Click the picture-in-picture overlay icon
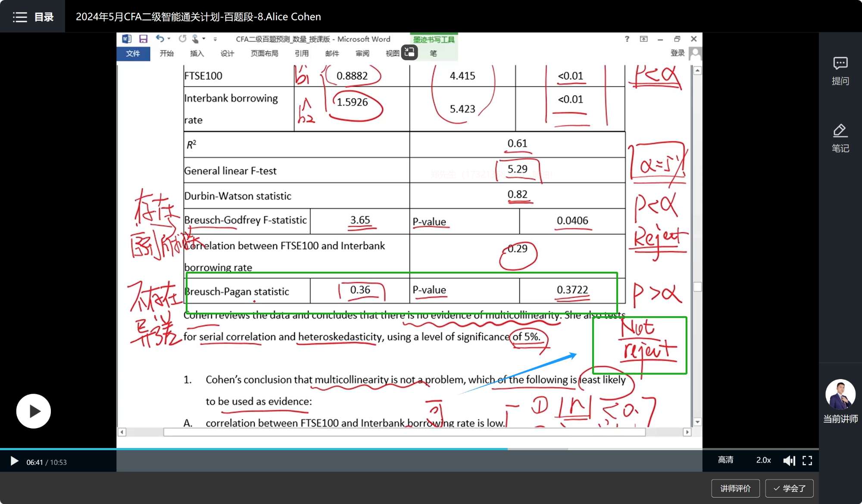Screen dimensions: 862x504 [409, 53]
